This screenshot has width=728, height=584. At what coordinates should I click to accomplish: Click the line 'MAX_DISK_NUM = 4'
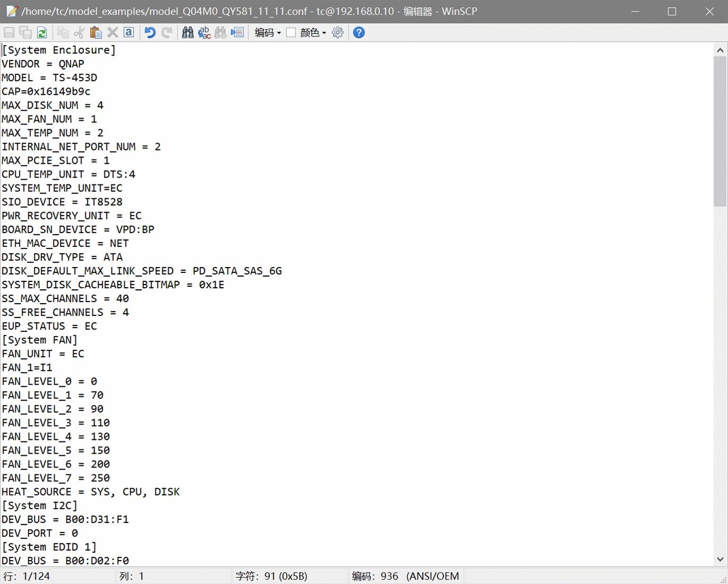52,105
